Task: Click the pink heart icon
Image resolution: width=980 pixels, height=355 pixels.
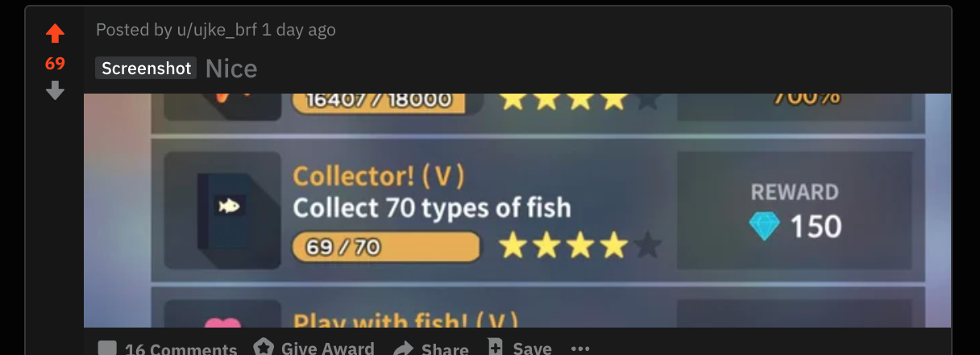Action: click(223, 324)
